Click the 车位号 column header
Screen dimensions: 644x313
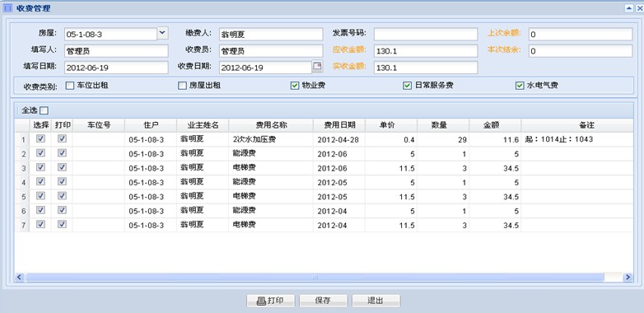(99, 125)
